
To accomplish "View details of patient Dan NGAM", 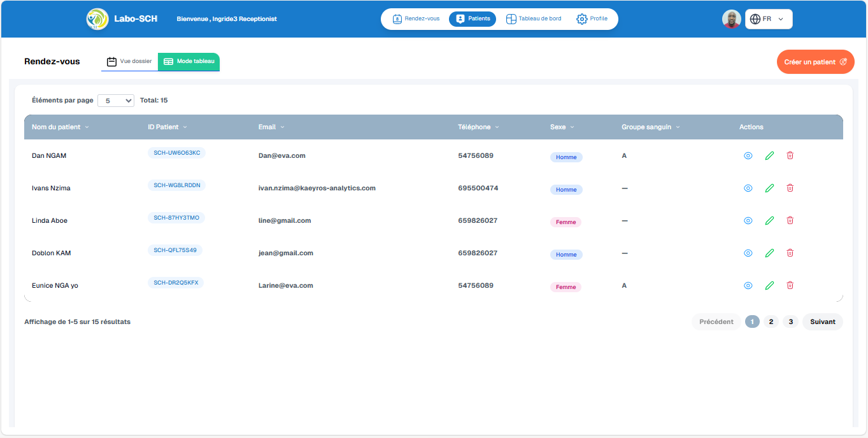I will [748, 155].
